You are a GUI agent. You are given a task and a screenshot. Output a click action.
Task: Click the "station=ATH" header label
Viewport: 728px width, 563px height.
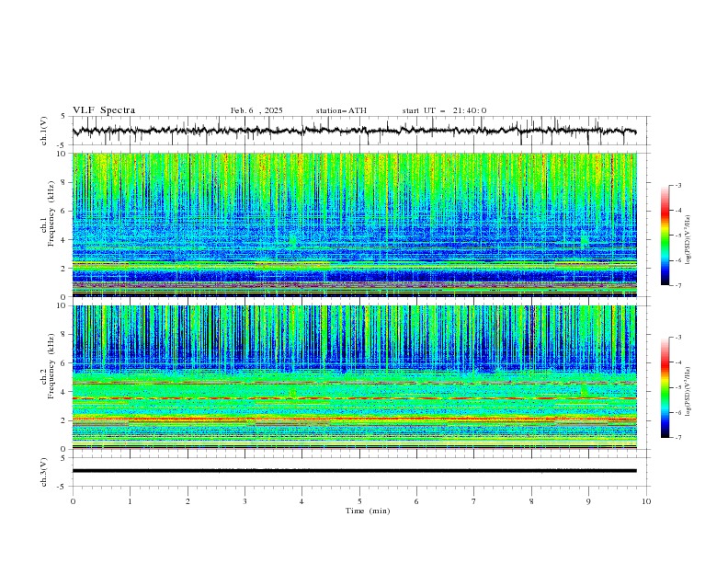click(x=341, y=110)
